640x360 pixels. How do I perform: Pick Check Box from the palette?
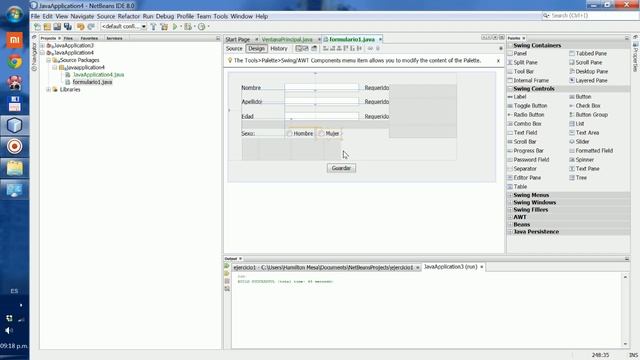584,106
